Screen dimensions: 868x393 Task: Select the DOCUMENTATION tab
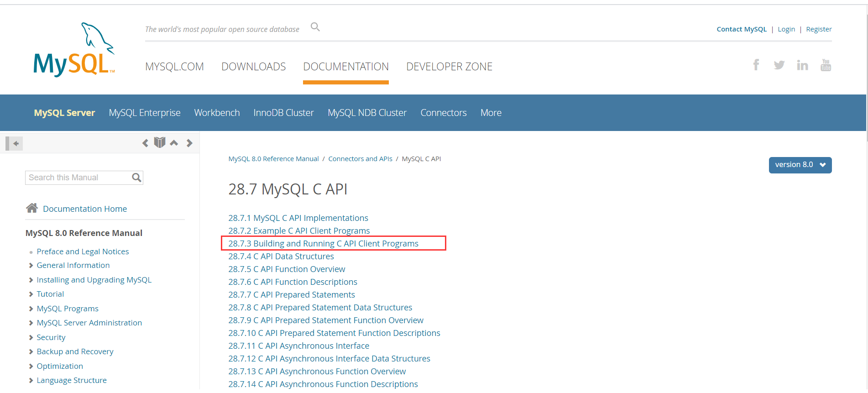(x=346, y=67)
